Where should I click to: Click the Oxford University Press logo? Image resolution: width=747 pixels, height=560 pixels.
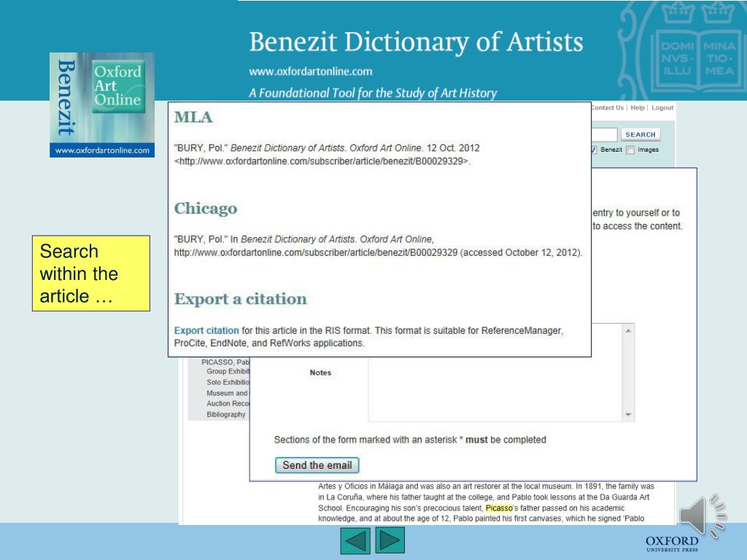(672, 543)
